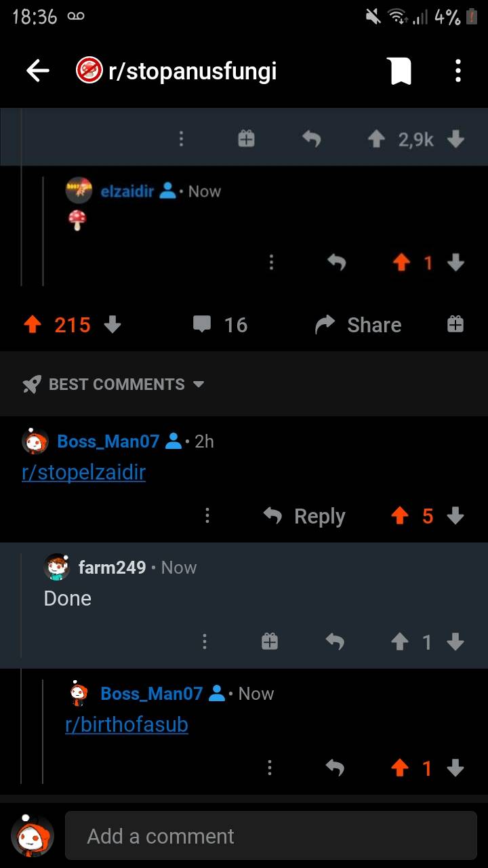This screenshot has height=868, width=488.
Task: Upvote farm249's Done comment
Action: tap(400, 642)
